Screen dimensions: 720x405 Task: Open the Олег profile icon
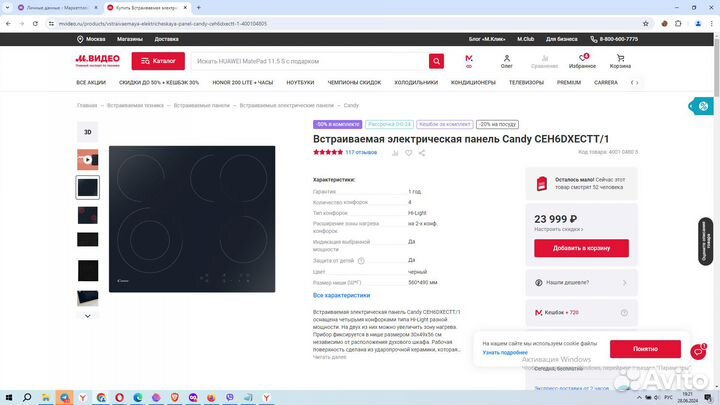506,62
